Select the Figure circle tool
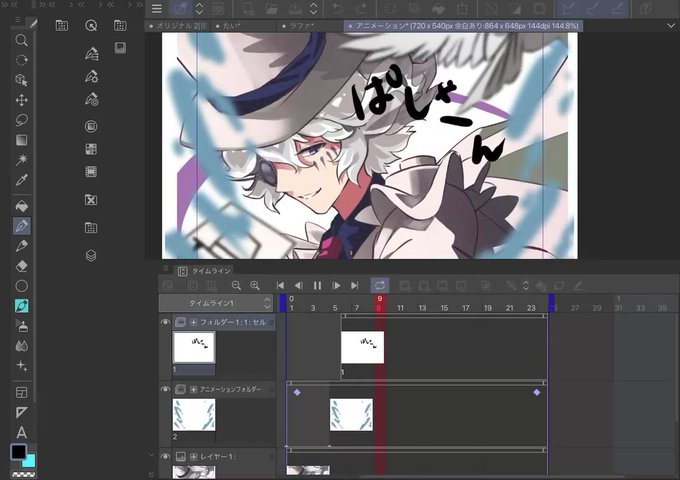The width and height of the screenshot is (680, 480). pyautogui.click(x=21, y=286)
